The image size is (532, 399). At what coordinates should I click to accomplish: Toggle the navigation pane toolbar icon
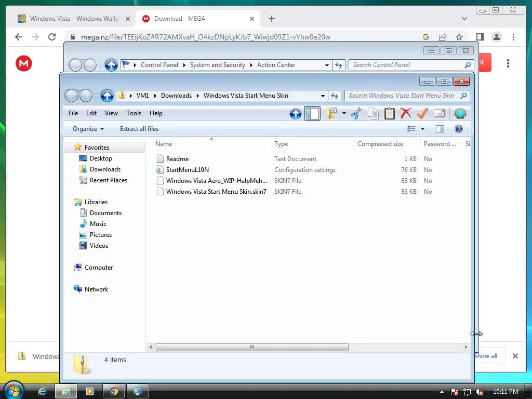(x=312, y=113)
